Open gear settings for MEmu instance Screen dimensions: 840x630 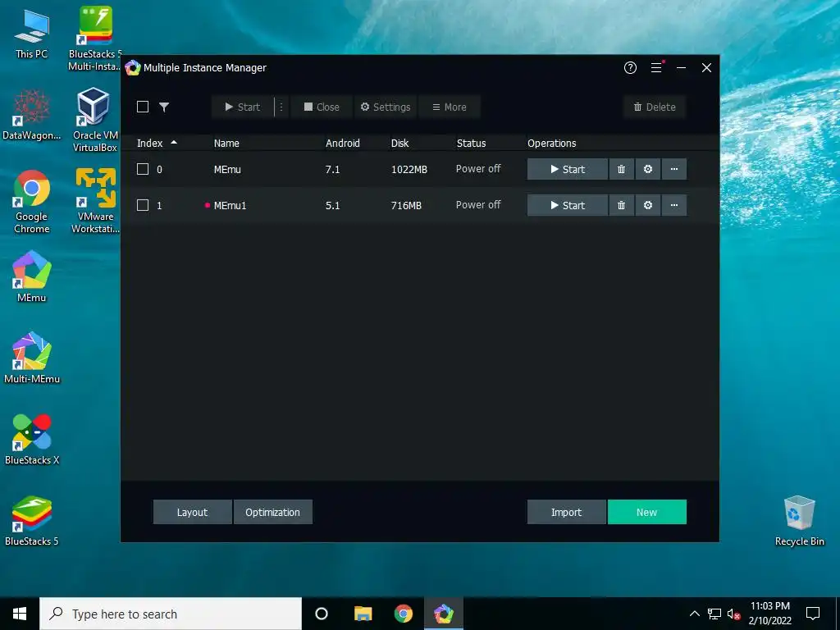[648, 169]
